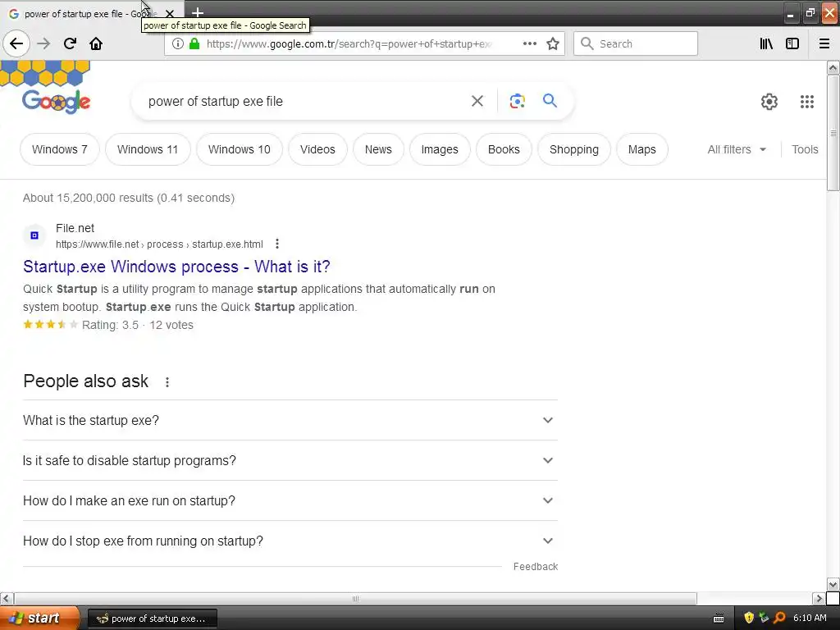840x630 pixels.
Task: Switch to Images results
Action: point(440,149)
